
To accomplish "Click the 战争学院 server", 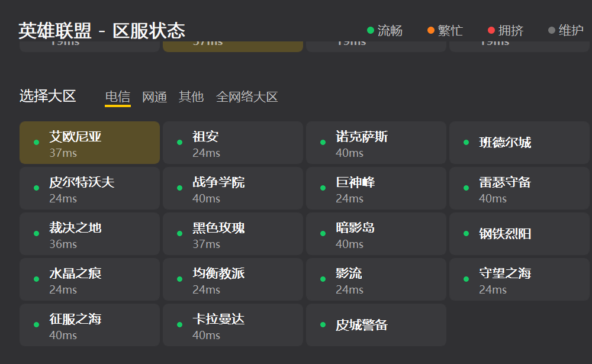I will click(x=233, y=188).
